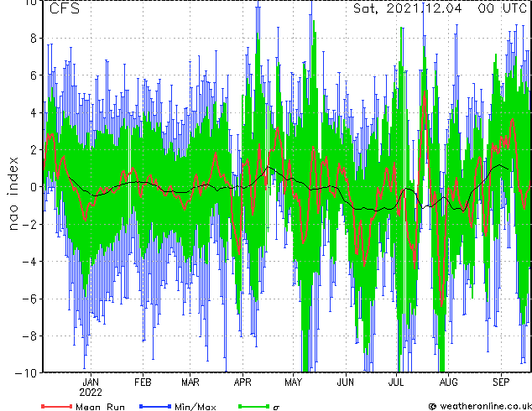Click the AUG month label
Viewport: 532px width, 411px height.
pos(449,382)
